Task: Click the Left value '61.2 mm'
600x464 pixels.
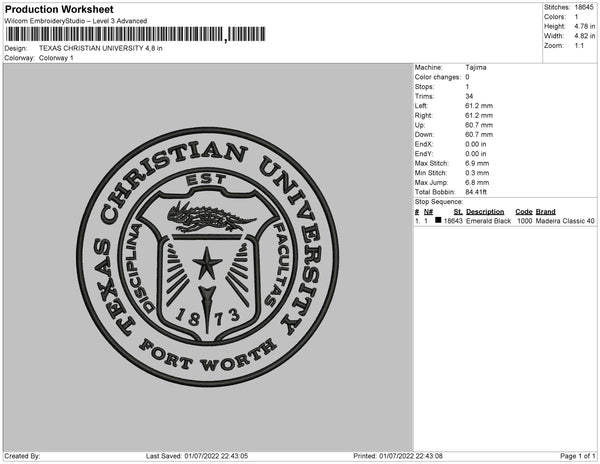Action: [479, 106]
